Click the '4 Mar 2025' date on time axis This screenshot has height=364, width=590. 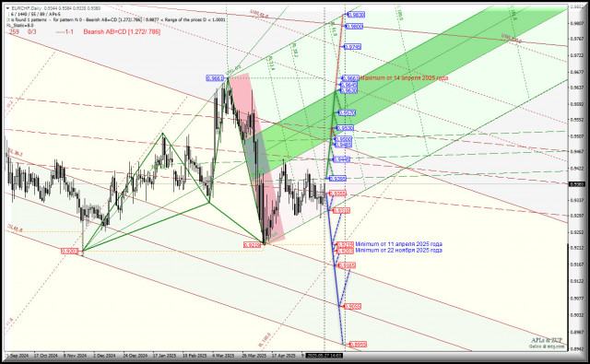point(223,356)
